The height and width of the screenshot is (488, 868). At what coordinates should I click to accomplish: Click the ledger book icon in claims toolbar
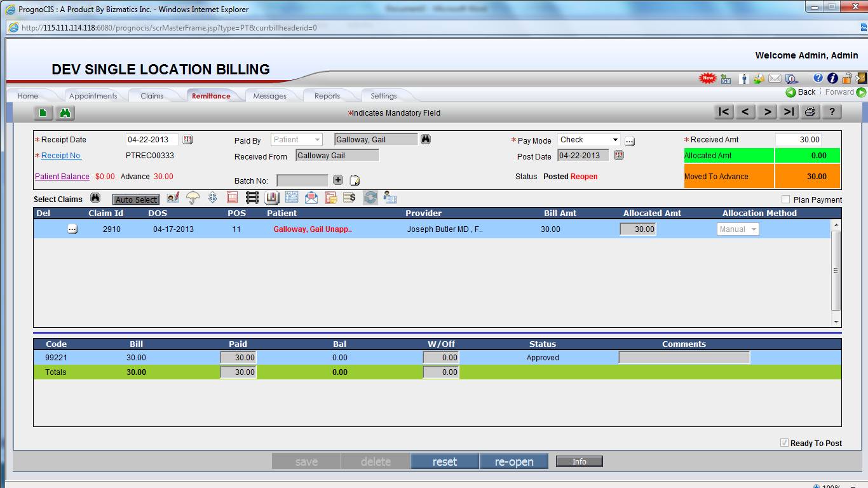tap(272, 198)
